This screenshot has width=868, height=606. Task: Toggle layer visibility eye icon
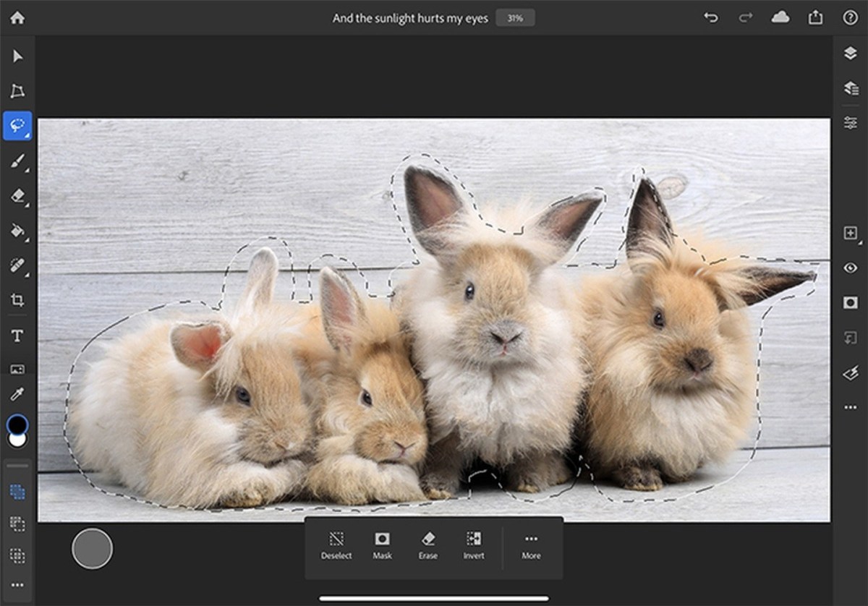coord(850,268)
